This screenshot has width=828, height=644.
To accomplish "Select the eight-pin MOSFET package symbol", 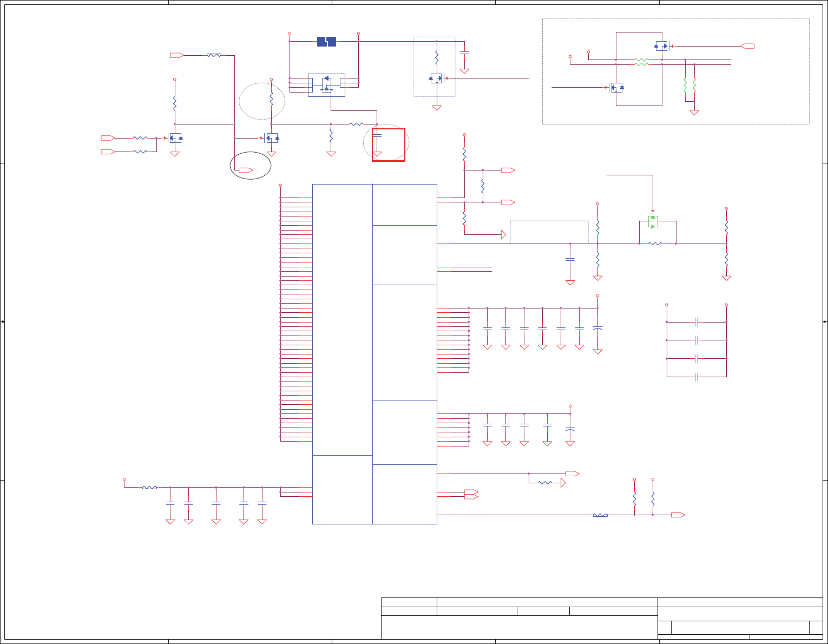I will (x=326, y=85).
